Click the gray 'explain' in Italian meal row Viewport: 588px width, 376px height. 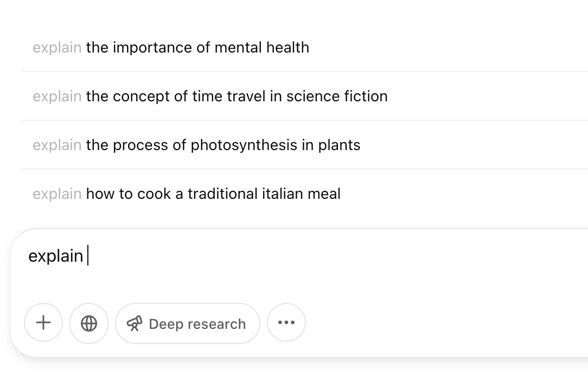[57, 194]
